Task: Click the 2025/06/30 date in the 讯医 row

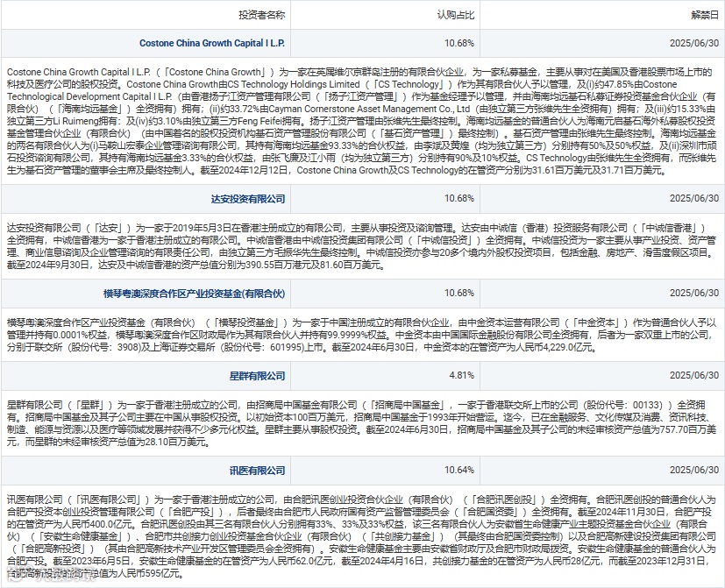Action: (x=694, y=470)
